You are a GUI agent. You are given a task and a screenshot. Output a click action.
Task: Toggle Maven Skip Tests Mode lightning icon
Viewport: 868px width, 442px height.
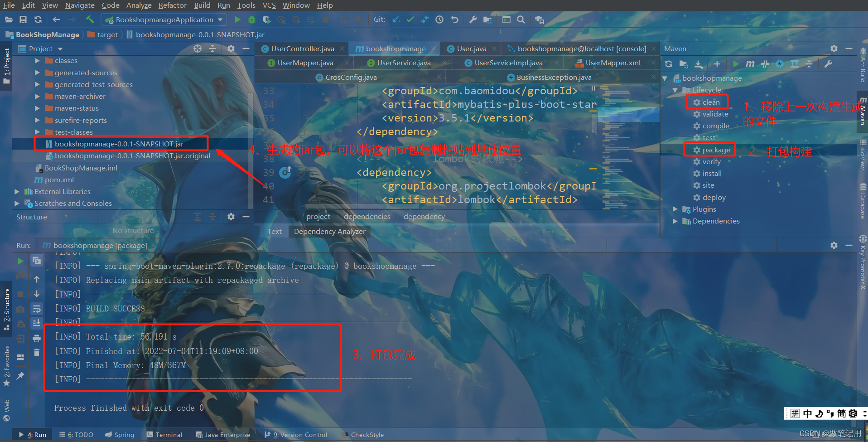tap(780, 64)
